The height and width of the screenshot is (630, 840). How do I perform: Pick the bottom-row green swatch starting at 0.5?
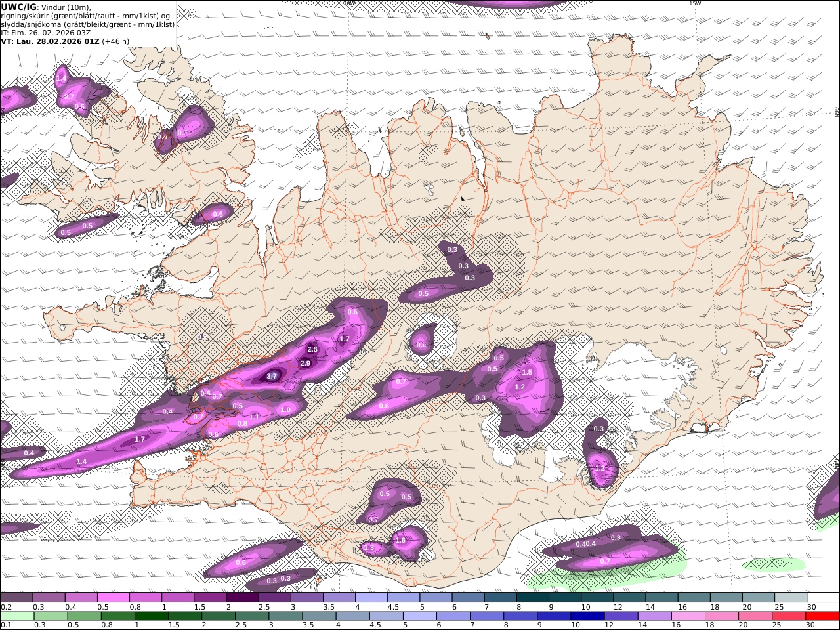[84, 616]
